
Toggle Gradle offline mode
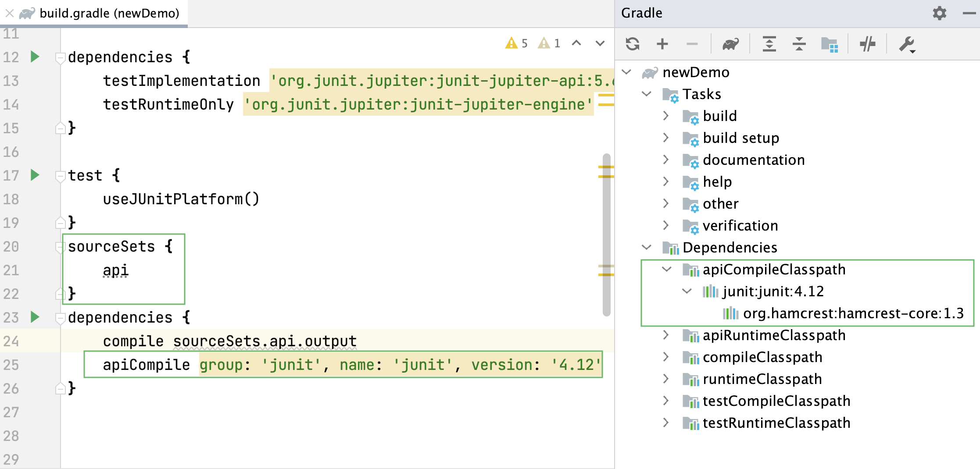[x=867, y=44]
